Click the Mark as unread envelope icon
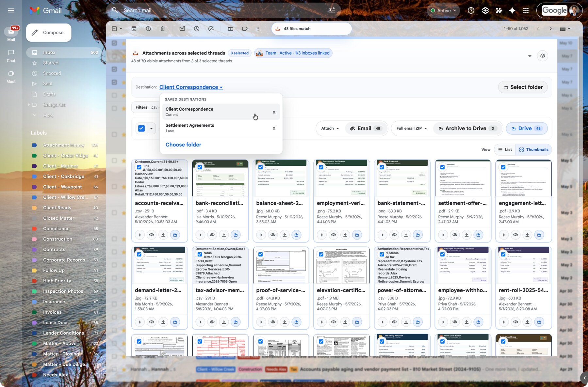Screen dimensions: 588x387 [182, 29]
